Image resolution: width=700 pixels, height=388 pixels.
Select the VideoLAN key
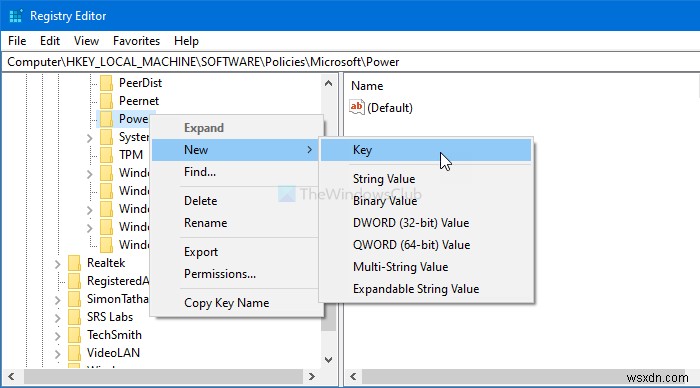point(113,353)
